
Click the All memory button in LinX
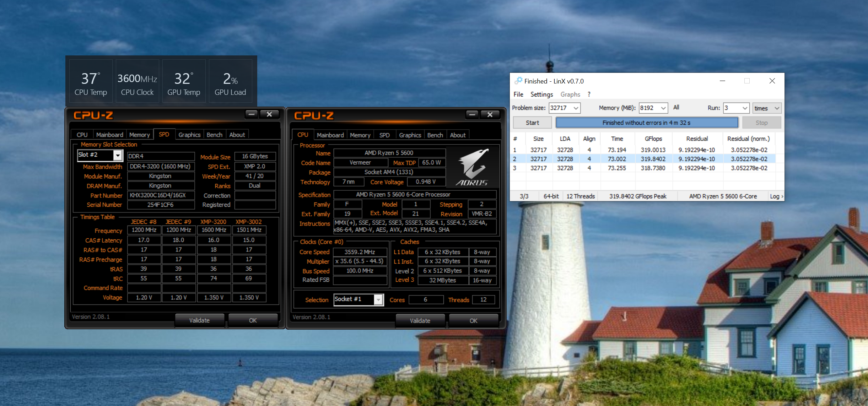pos(676,107)
